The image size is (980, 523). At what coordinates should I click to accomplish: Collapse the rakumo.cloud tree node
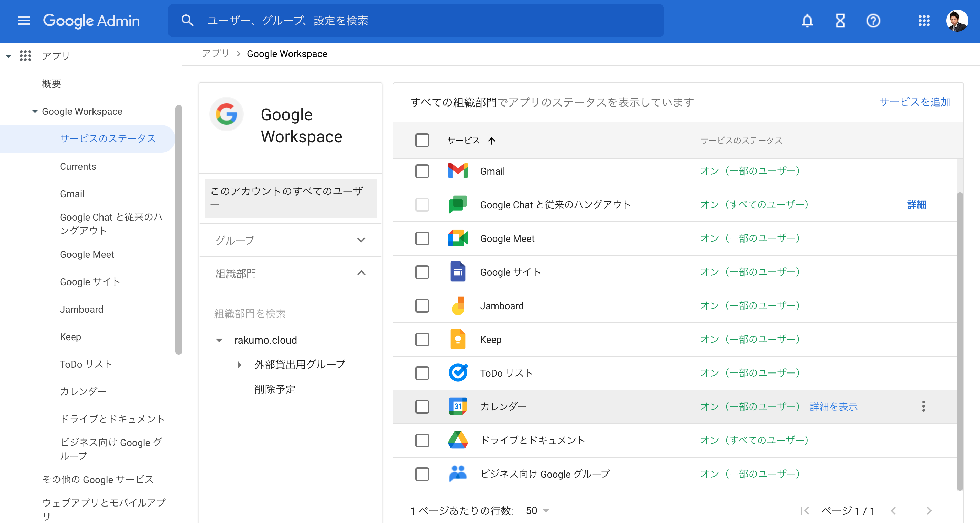coord(219,340)
